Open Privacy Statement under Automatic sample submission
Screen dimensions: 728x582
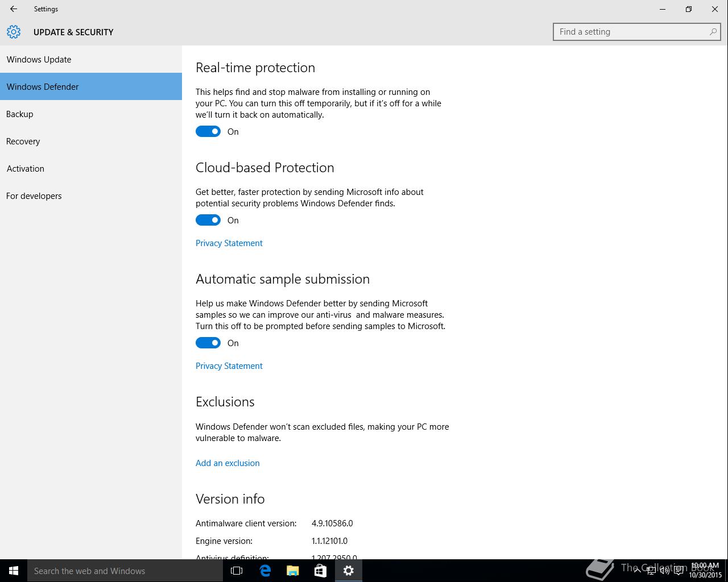point(229,365)
